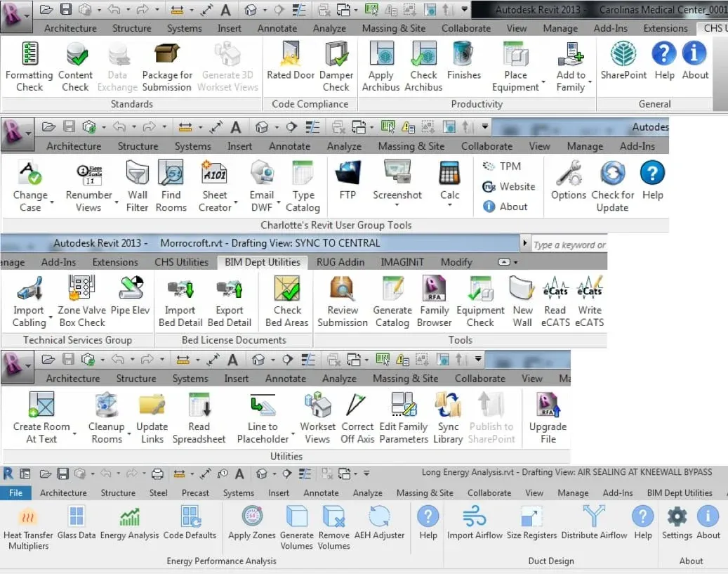Screen dimensions: 728x574
Task: Expand the Place Equipment dropdown
Action: pos(543,84)
